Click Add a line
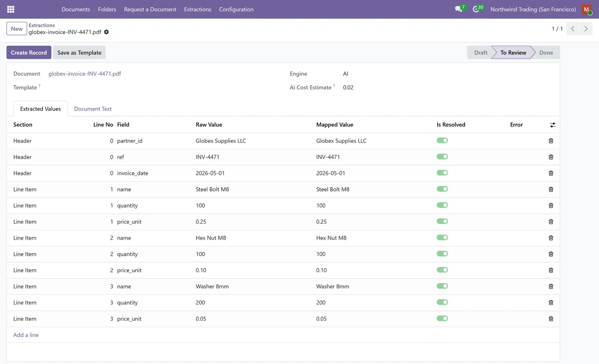Screen dimensions: 599x364 click(x=26, y=335)
